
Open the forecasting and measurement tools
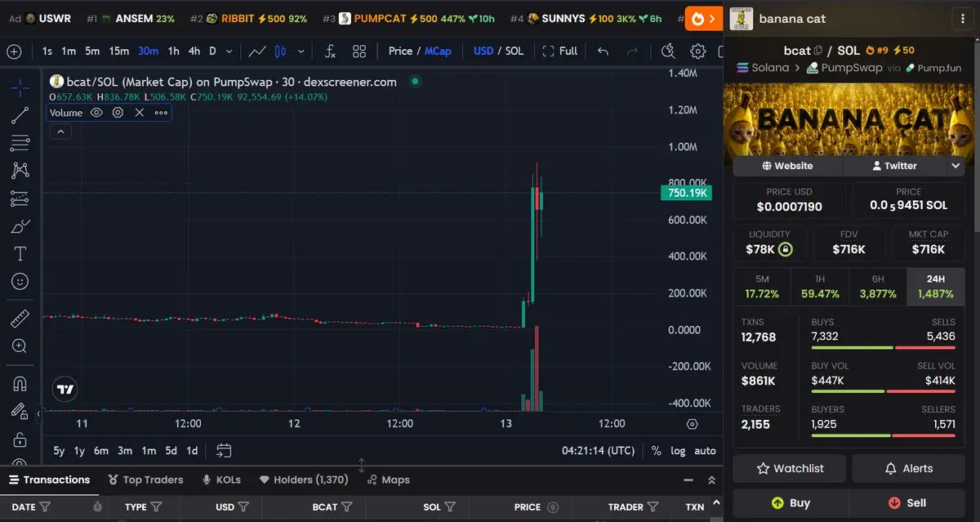[x=20, y=199]
